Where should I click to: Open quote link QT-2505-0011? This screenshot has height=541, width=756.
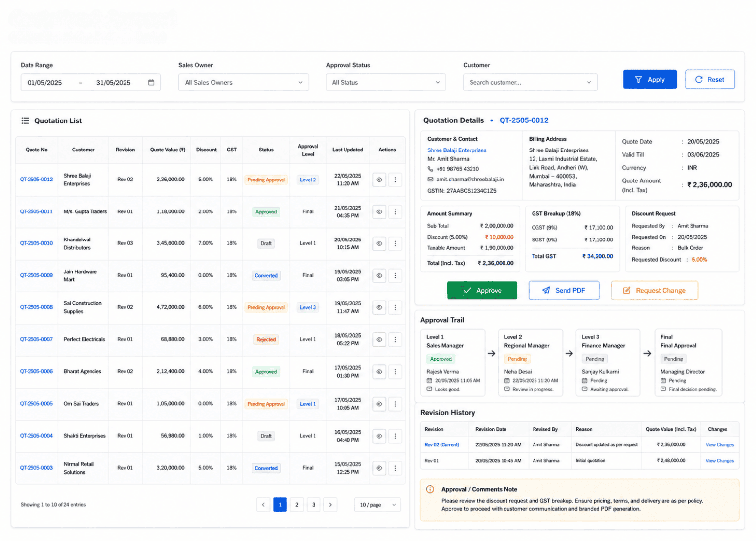point(36,211)
